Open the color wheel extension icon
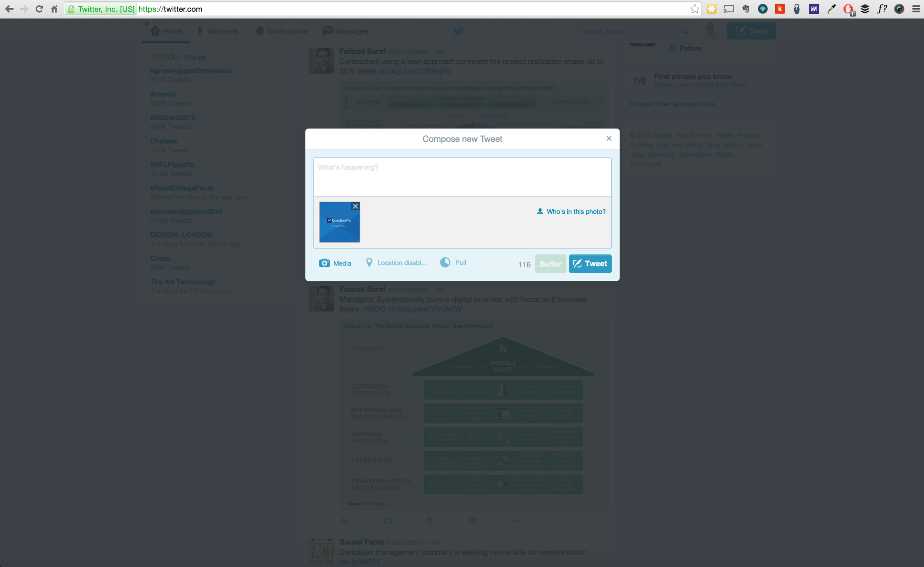Image resolution: width=924 pixels, height=567 pixels. pos(899,9)
